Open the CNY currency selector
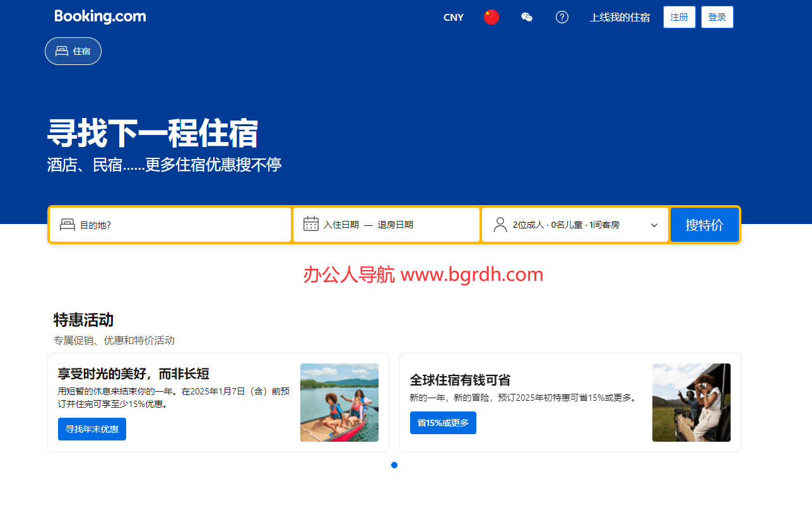The image size is (812, 508). 454,18
